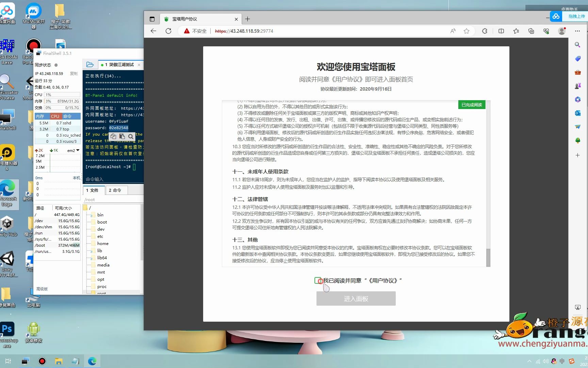
Task: Click the 高级版 link in FinalShell
Action: [42, 289]
